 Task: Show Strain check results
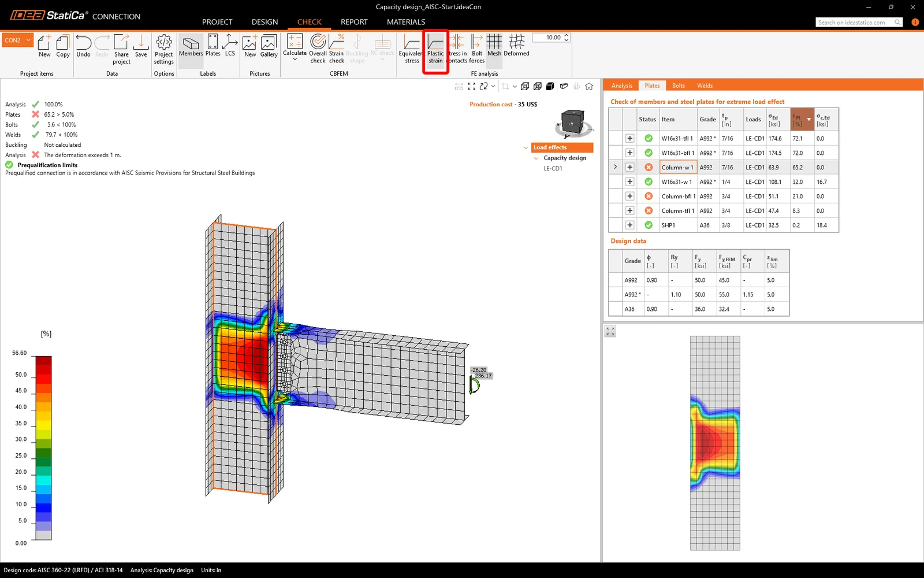[x=337, y=49]
